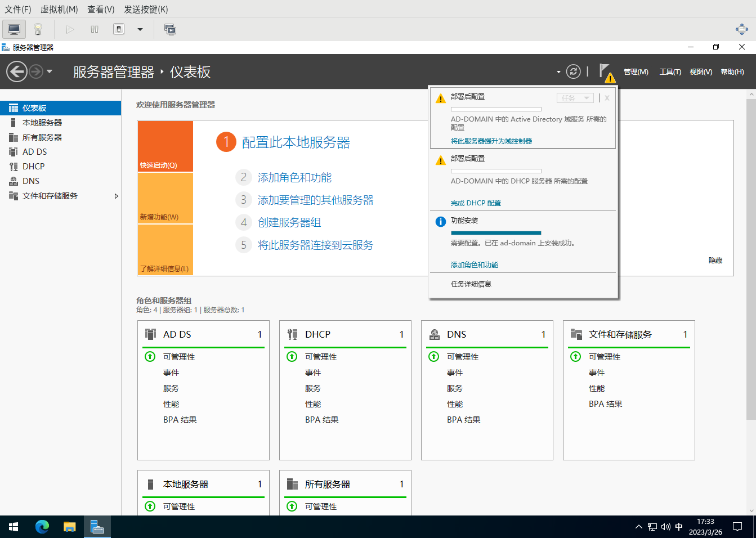Viewport: 756px width, 538px height.
Task: Select AD DS in the sidebar
Action: [x=60, y=152]
